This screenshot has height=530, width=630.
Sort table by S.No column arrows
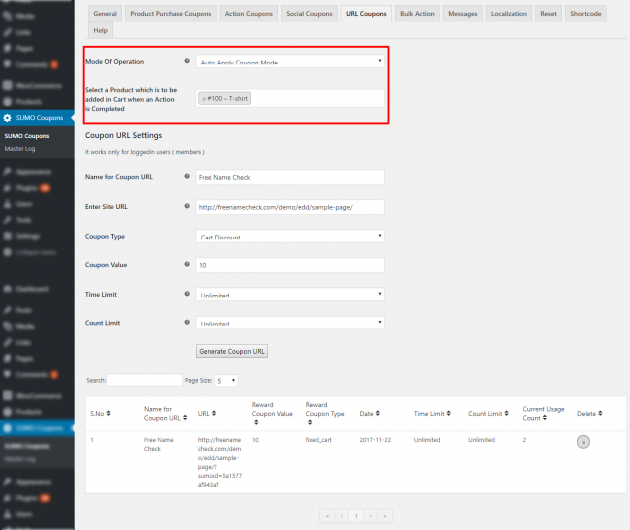108,413
